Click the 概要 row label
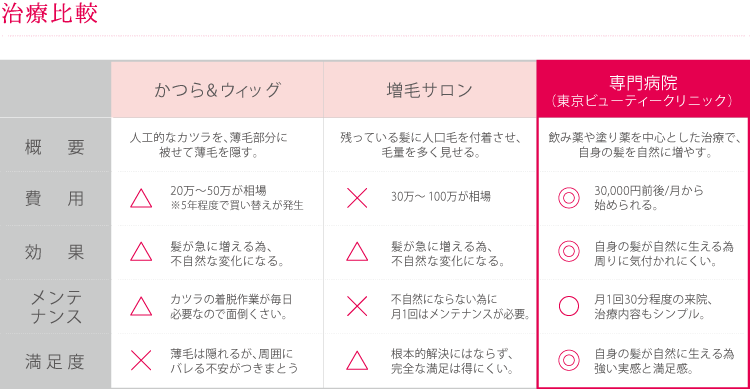Viewport: 750px width, 389px height. pyautogui.click(x=55, y=147)
